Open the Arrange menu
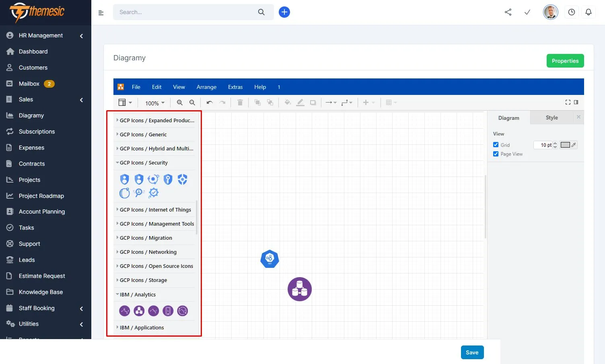Screen dimensions: 605x364 pyautogui.click(x=206, y=87)
